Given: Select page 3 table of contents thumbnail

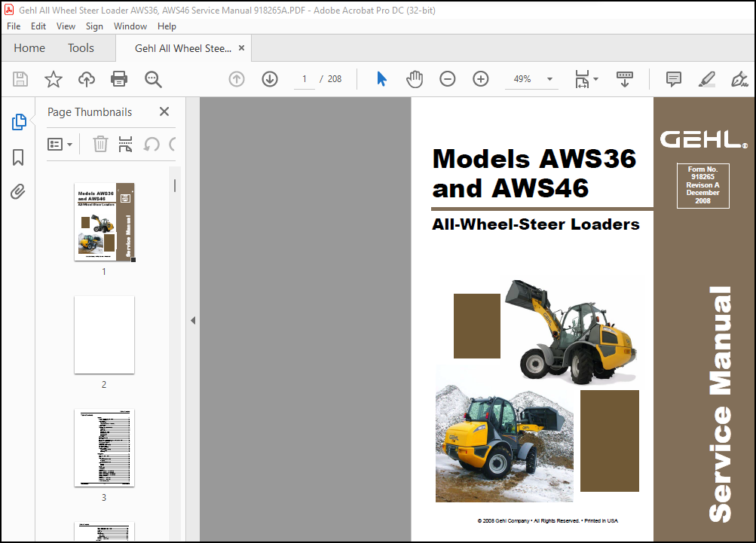Looking at the screenshot, I should pyautogui.click(x=104, y=447).
